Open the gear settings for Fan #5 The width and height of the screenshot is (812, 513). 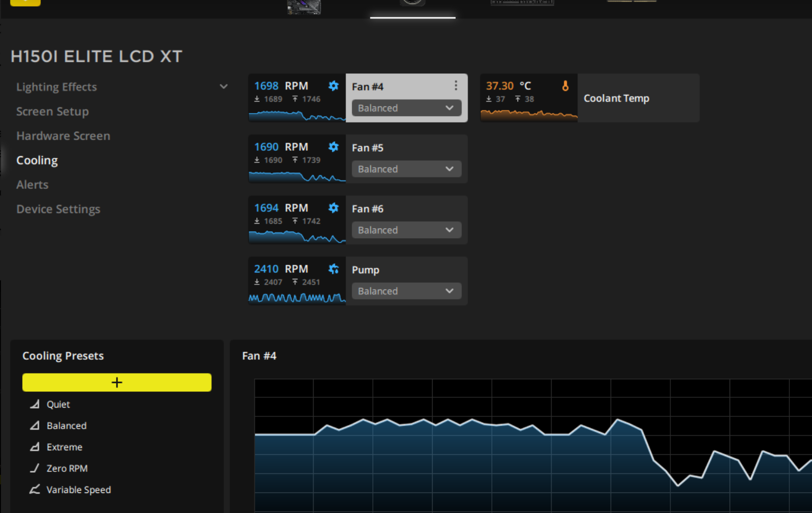[333, 147]
